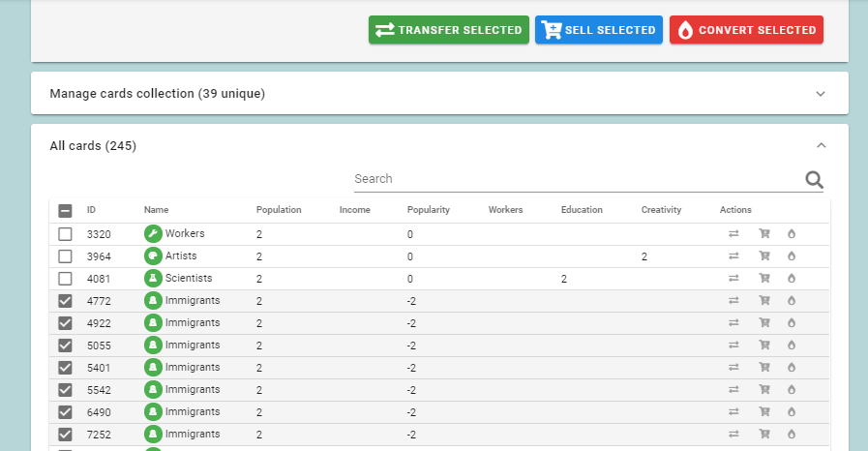Focus the Search input field
Viewport: 868px width, 451px height.
(579, 179)
